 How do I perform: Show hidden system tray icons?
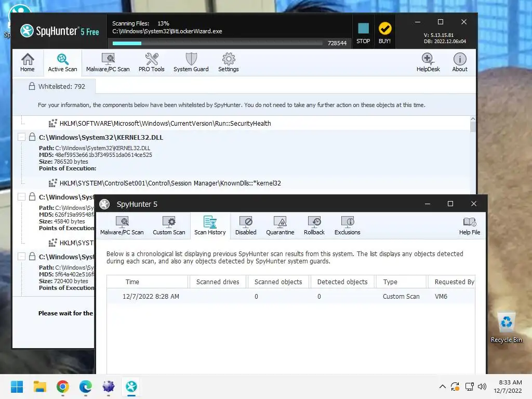pyautogui.click(x=443, y=387)
